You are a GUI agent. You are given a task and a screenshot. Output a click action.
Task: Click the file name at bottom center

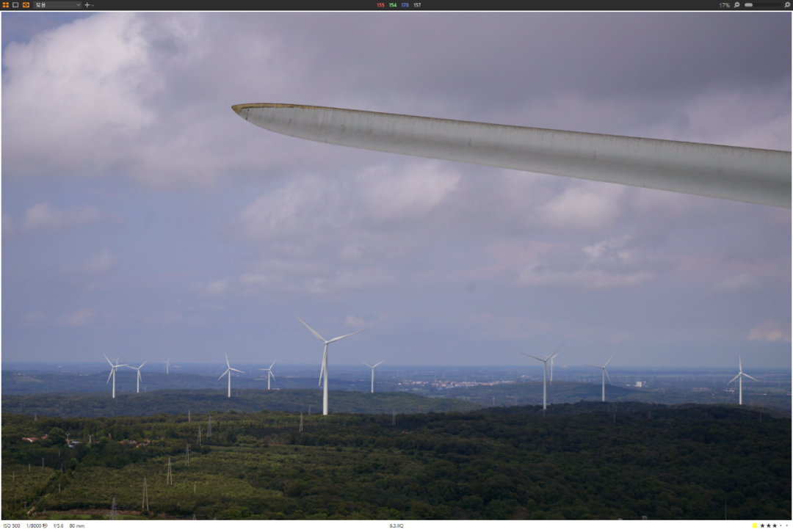click(x=396, y=526)
